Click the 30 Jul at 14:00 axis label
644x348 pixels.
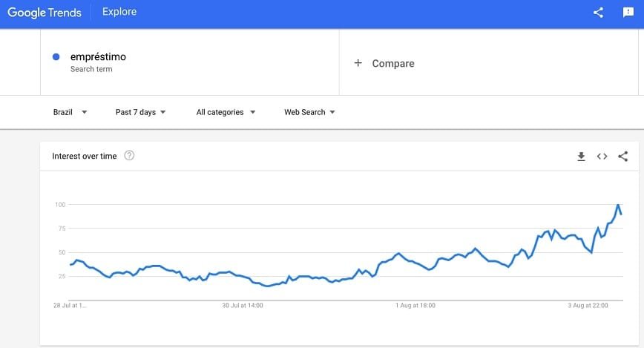click(244, 305)
